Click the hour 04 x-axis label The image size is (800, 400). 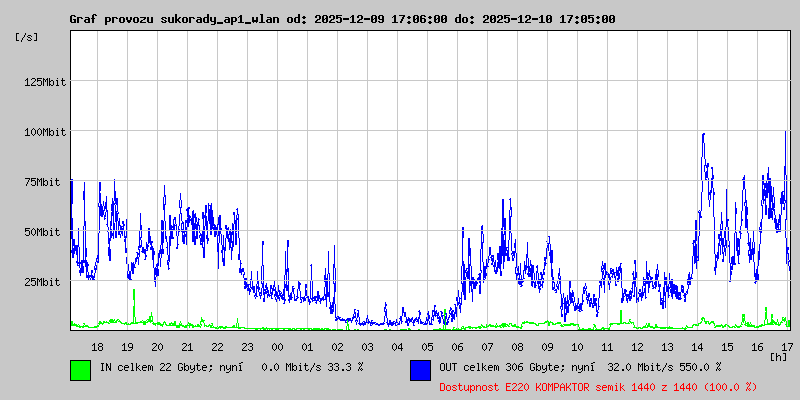[397, 347]
